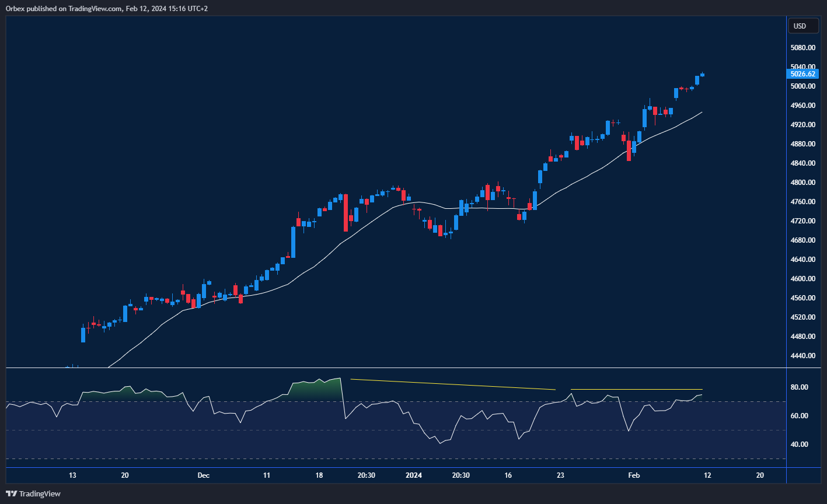Click the 4440.00 price scale label
Image resolution: width=827 pixels, height=504 pixels.
[x=802, y=355]
